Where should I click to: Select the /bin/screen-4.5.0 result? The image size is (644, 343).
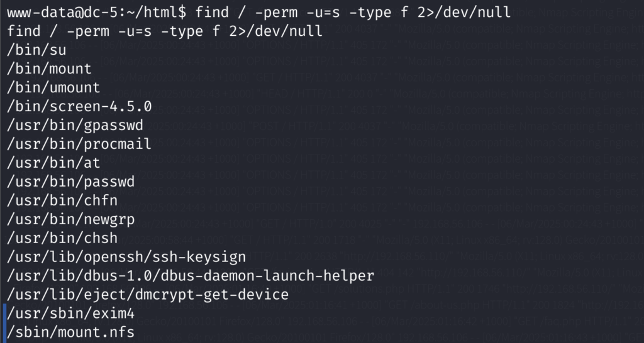click(79, 107)
